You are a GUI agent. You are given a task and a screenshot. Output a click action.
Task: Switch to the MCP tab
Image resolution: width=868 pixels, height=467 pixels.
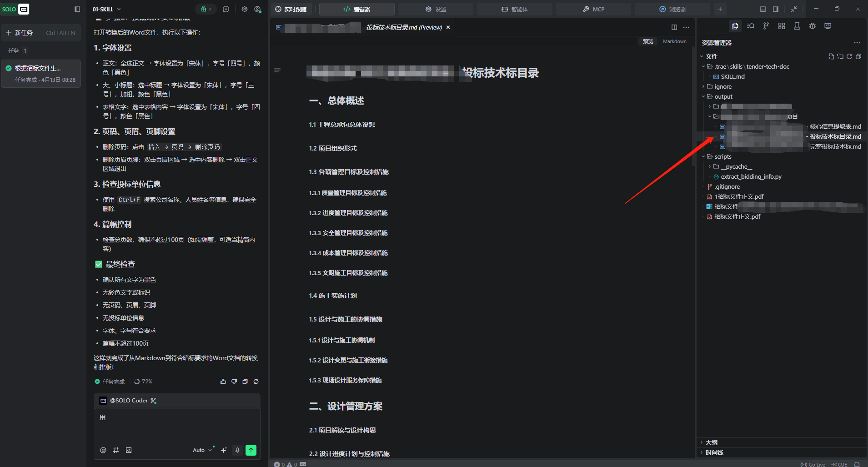coord(593,9)
